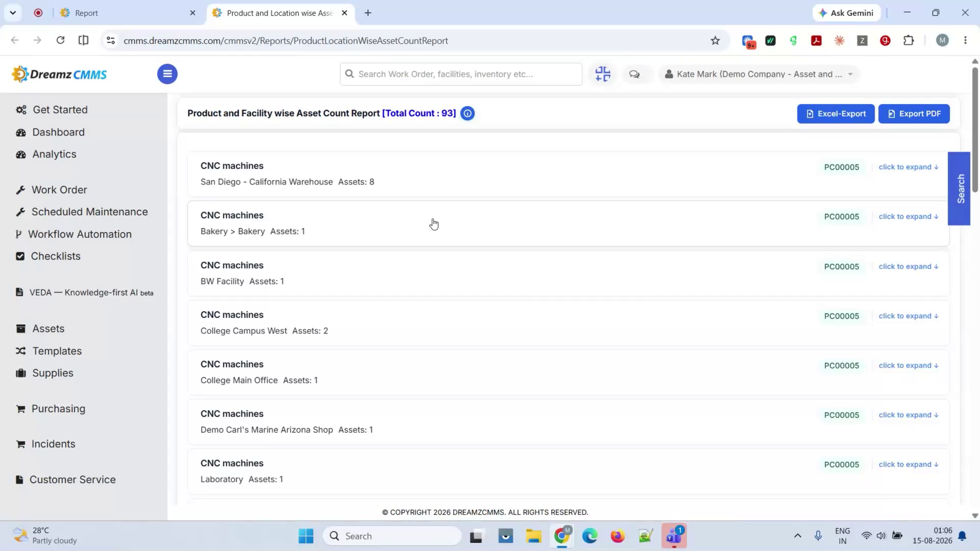Click the Windows taskbar Search box
Screen dimensions: 980x551
tap(392, 536)
